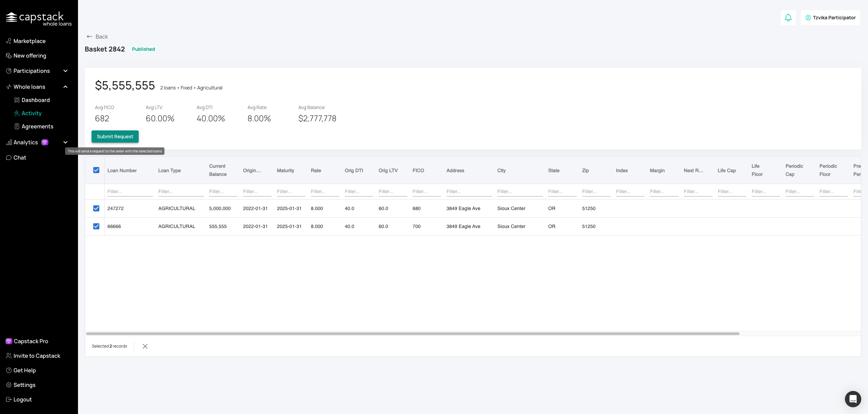Click the Settings gear icon

tap(9, 385)
